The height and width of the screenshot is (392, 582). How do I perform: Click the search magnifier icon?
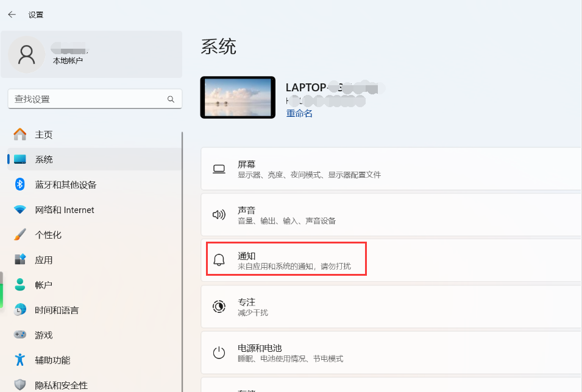point(171,99)
